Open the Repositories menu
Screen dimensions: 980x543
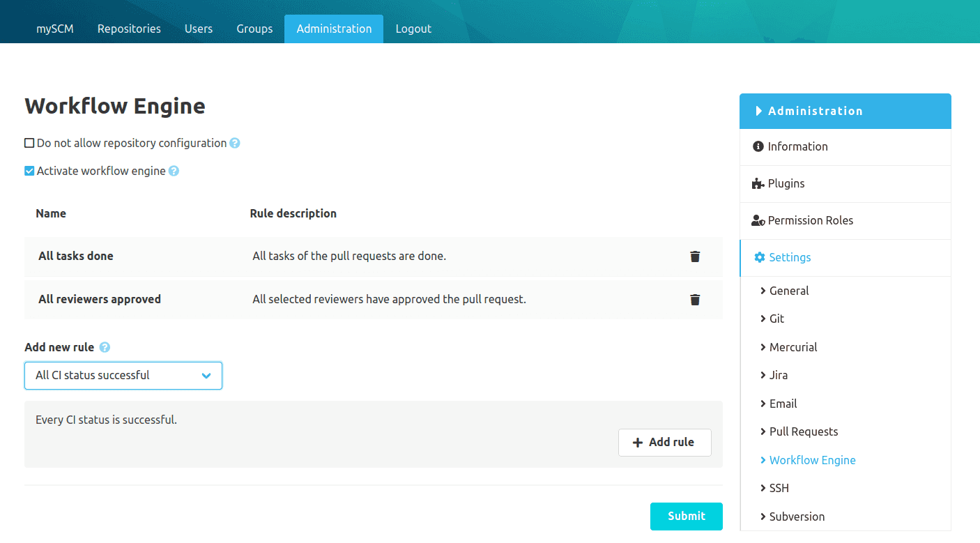pos(129,29)
